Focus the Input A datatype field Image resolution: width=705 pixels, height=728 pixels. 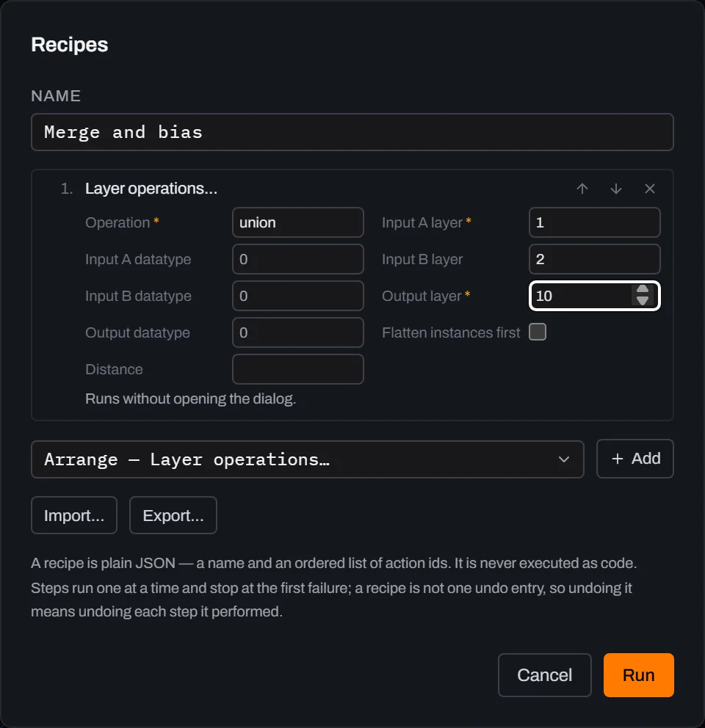tap(298, 259)
